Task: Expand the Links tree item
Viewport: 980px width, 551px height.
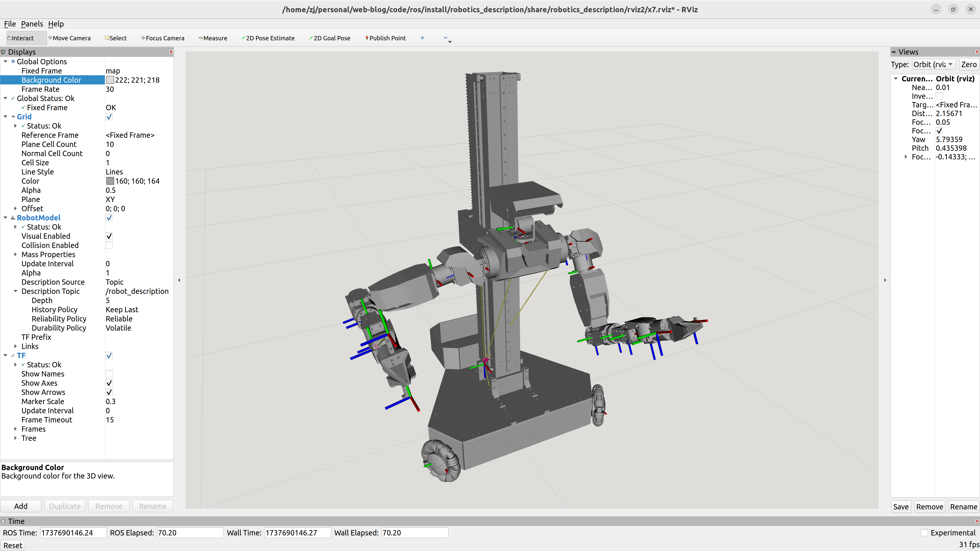Action: (16, 346)
